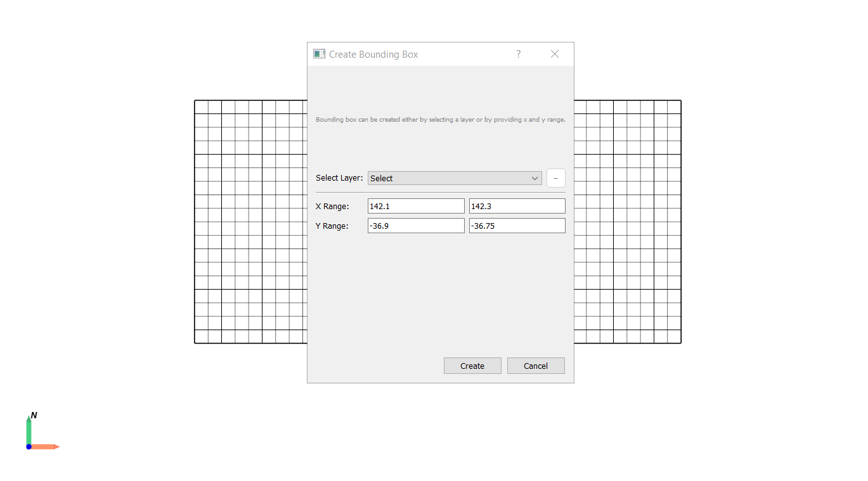Click the Select Layer label
The height and width of the screenshot is (481, 868).
[339, 178]
